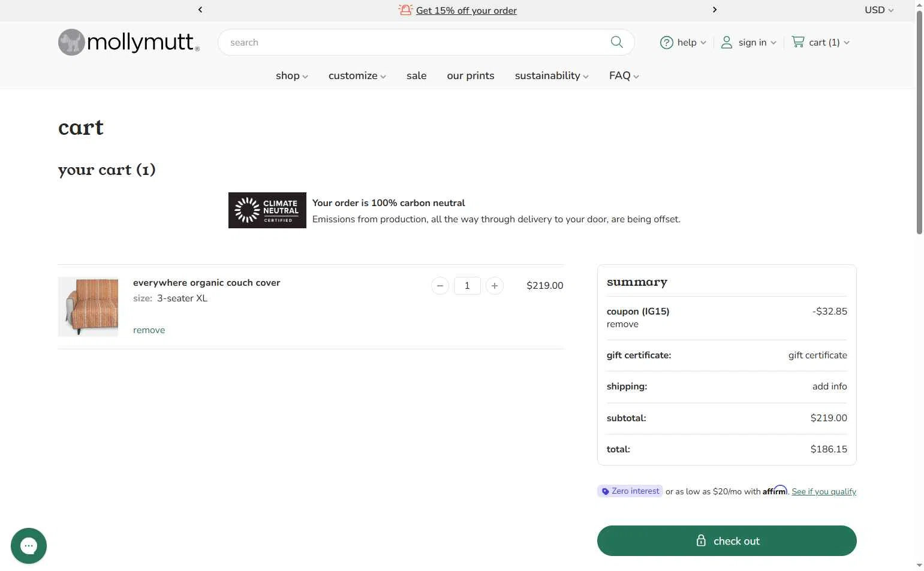Go to the sale page
The image size is (924, 571).
tap(417, 75)
